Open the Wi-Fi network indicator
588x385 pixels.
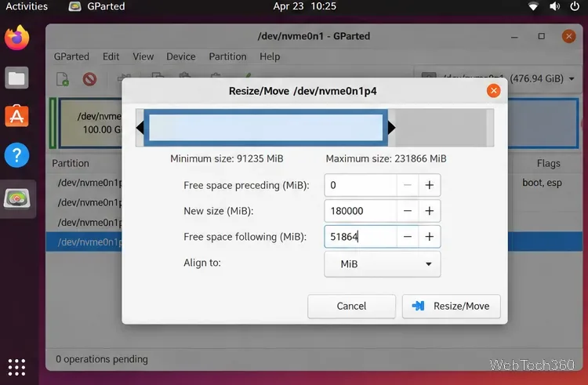533,6
